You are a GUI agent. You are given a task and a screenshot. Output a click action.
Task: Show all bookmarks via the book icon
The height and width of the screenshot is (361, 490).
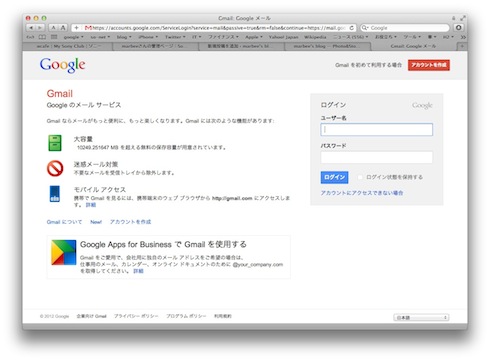(42, 37)
